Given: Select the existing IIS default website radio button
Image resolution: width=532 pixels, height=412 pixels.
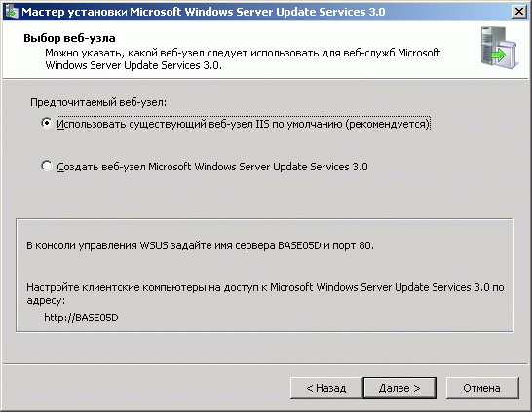Looking at the screenshot, I should coord(47,123).
